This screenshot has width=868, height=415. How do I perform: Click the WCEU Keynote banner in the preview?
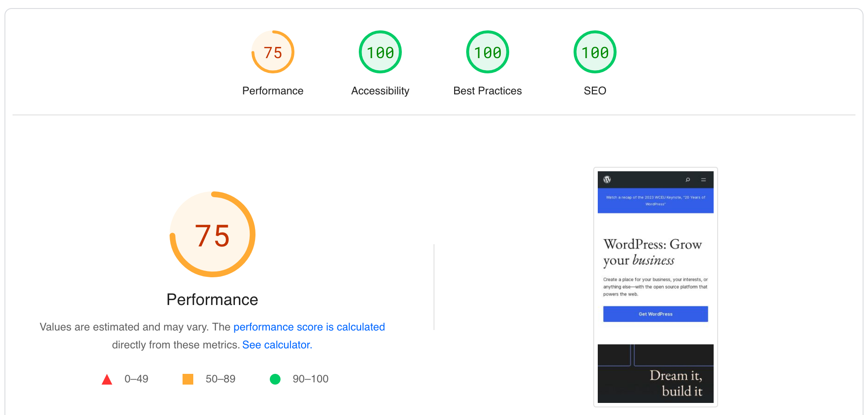(x=655, y=200)
